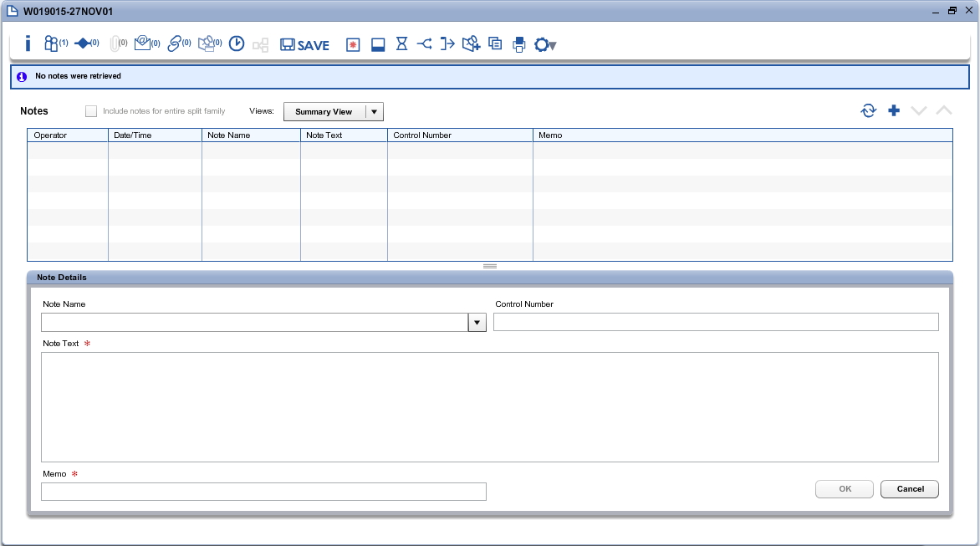
Task: Open the clock history icon in toolbar
Action: 237,44
